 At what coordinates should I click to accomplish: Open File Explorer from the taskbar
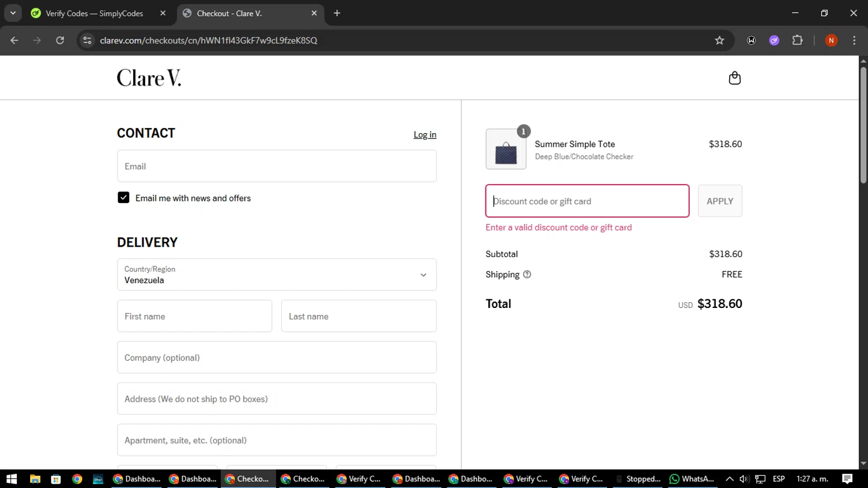point(35,479)
